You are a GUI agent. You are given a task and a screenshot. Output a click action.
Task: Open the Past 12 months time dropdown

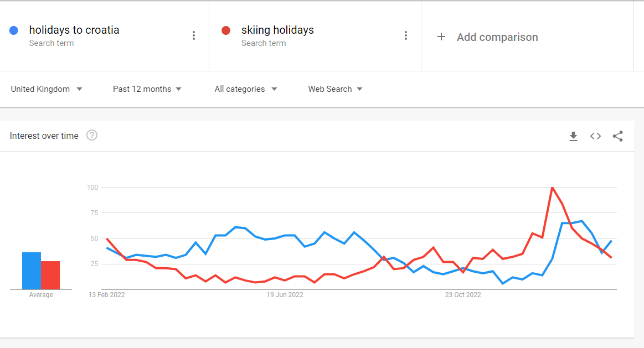[x=147, y=89]
